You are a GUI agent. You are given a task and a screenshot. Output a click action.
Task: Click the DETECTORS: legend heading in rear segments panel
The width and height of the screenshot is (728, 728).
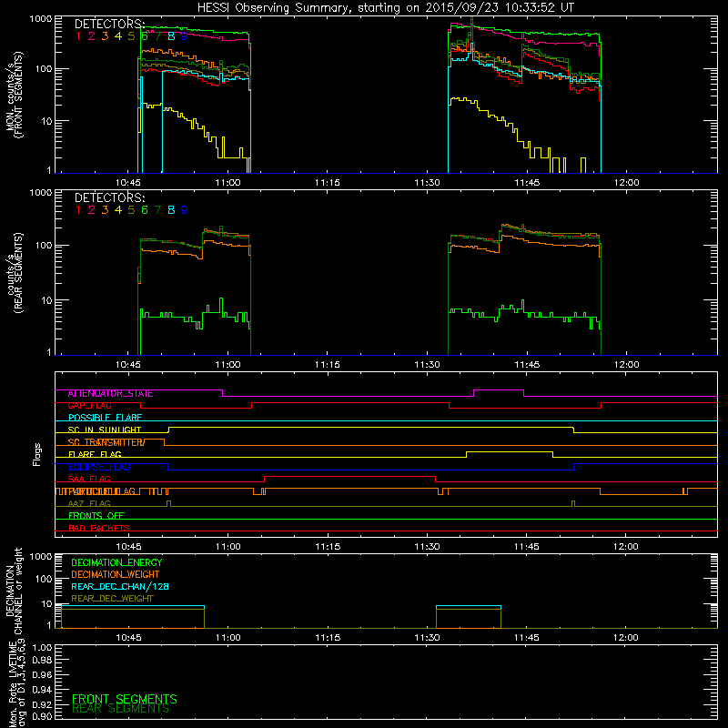click(x=110, y=197)
